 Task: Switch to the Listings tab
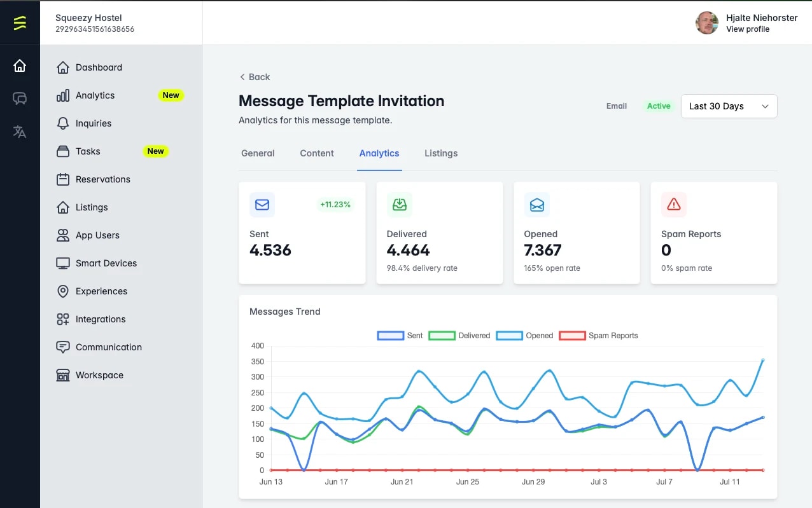(441, 153)
